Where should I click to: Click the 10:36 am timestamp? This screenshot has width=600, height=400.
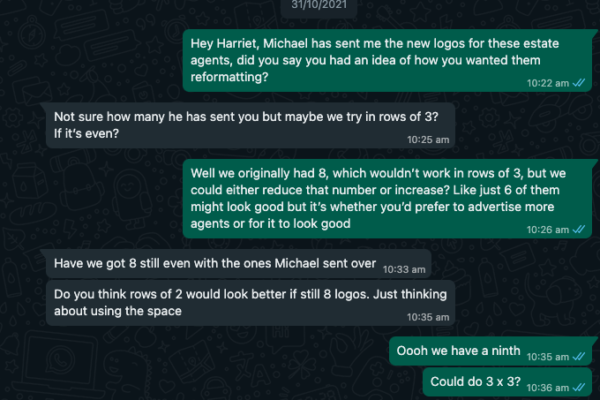[x=548, y=388]
